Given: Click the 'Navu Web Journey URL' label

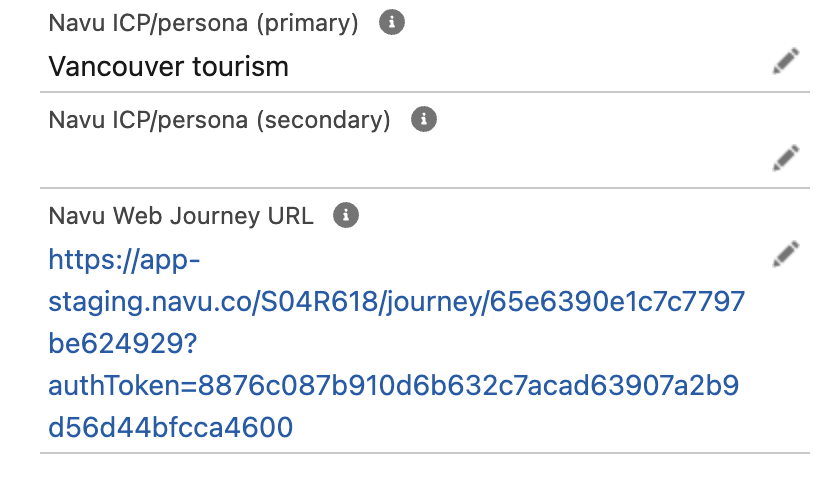Looking at the screenshot, I should (181, 215).
